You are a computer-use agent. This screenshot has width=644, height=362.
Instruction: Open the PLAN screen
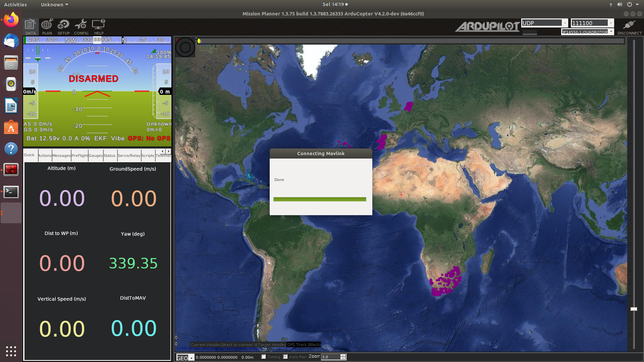click(x=47, y=27)
